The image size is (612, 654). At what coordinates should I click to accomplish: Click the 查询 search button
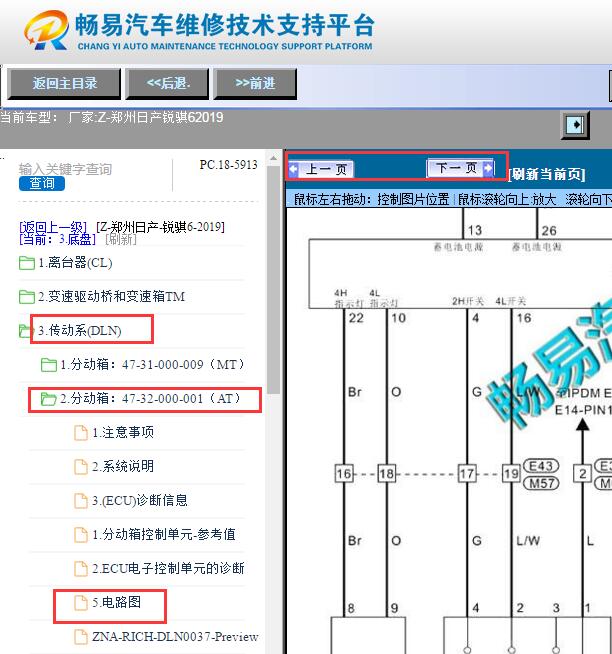click(x=42, y=184)
